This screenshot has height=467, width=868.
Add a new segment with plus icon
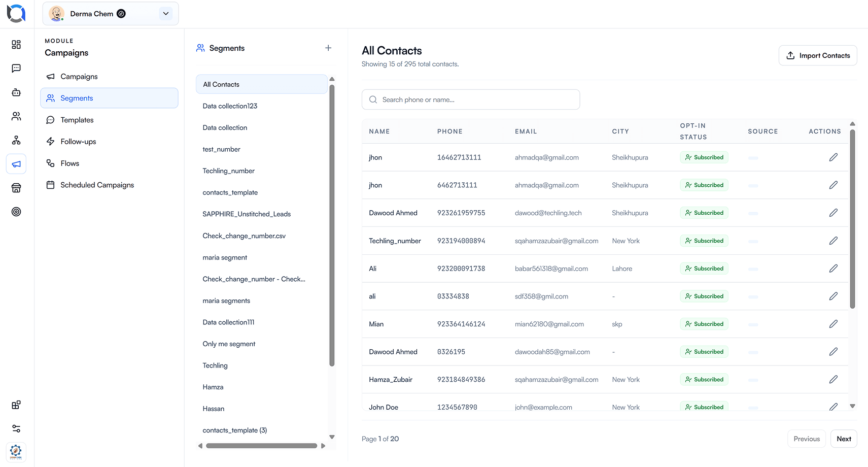pos(328,48)
